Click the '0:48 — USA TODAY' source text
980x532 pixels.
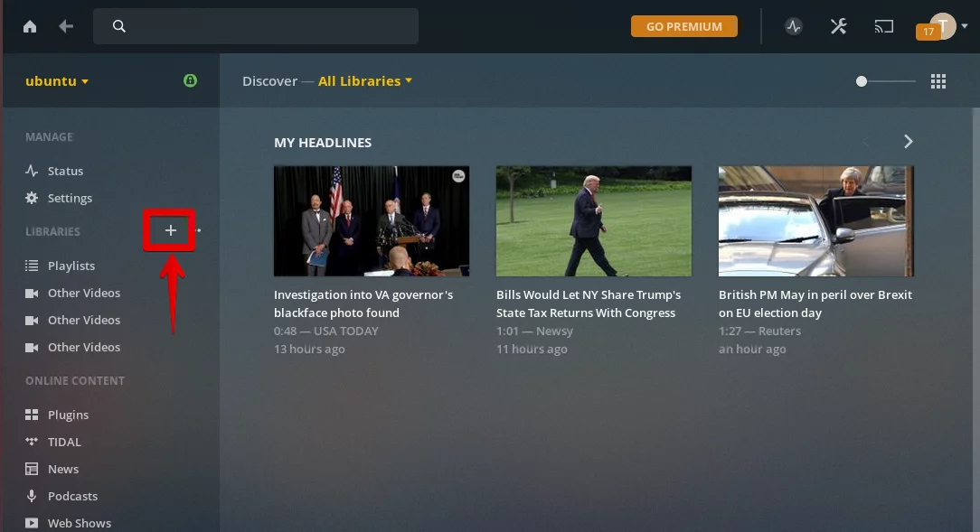click(326, 331)
